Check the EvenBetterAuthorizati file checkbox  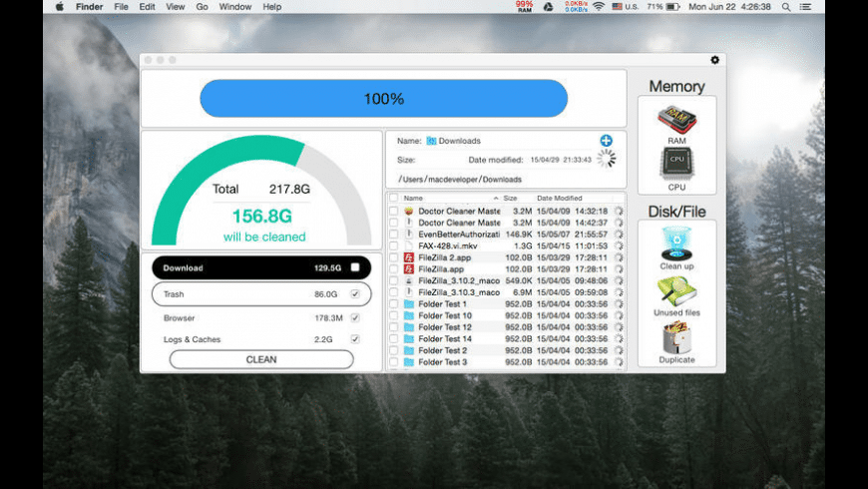pyautogui.click(x=393, y=235)
